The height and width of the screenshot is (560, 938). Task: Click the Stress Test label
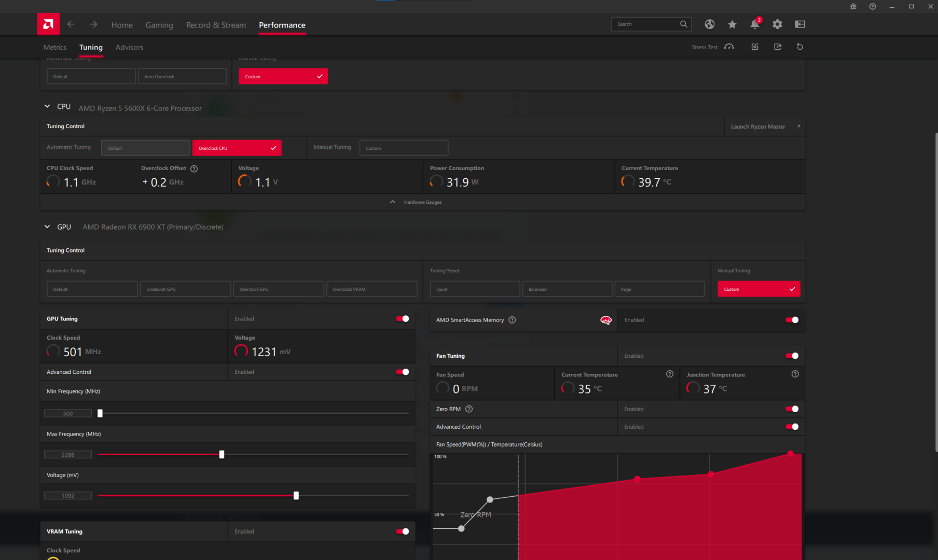pyautogui.click(x=705, y=47)
